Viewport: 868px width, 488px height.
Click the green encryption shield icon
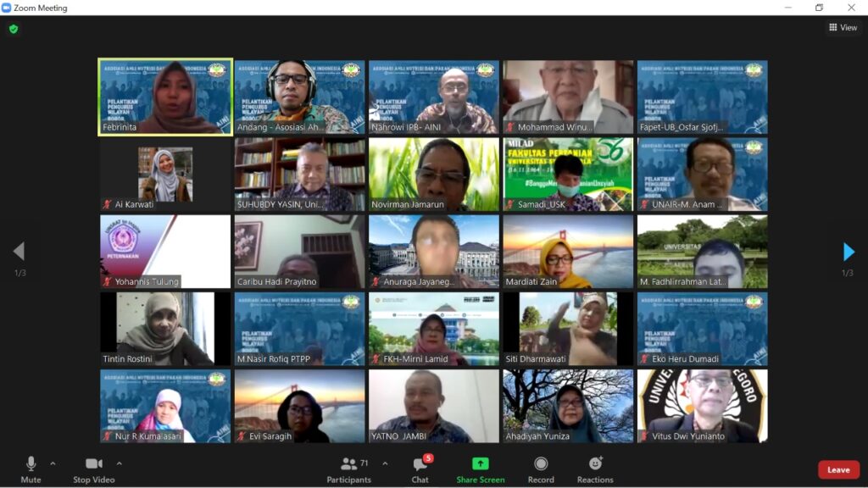(13, 29)
